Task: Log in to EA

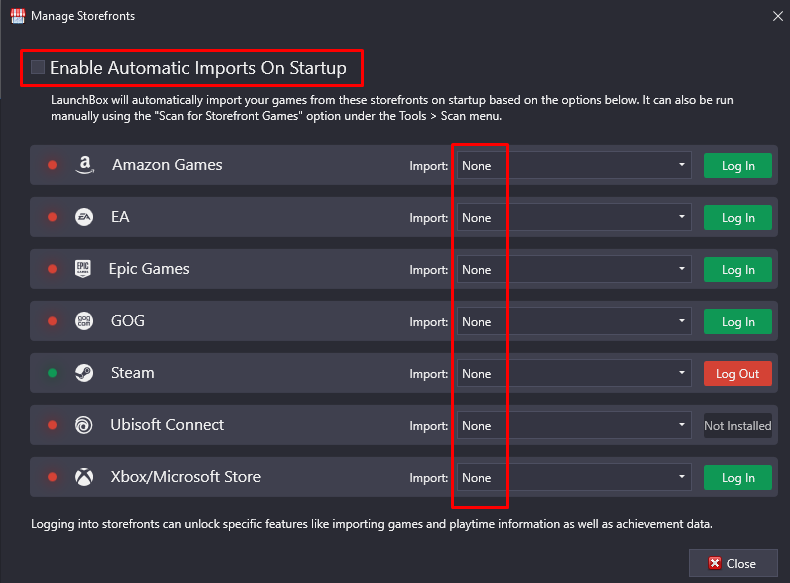Action: coord(738,217)
